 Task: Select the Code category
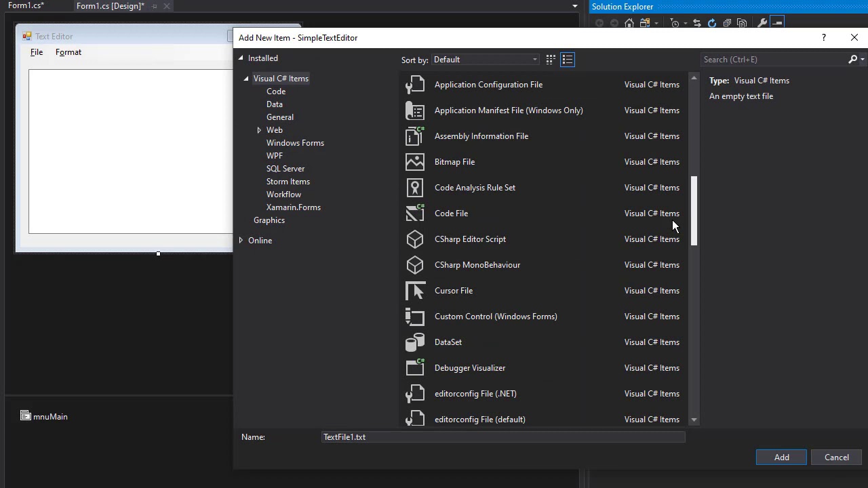pos(276,91)
